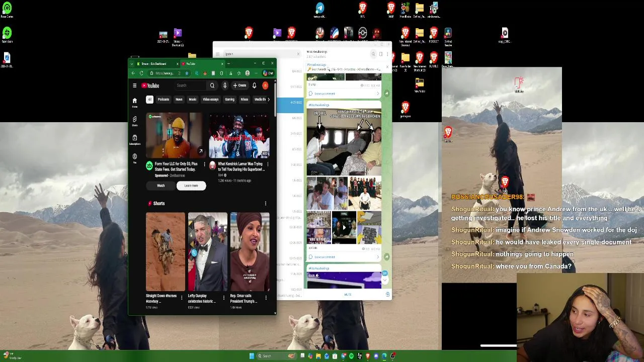Open Brave browser from the taskbar

pos(368,356)
